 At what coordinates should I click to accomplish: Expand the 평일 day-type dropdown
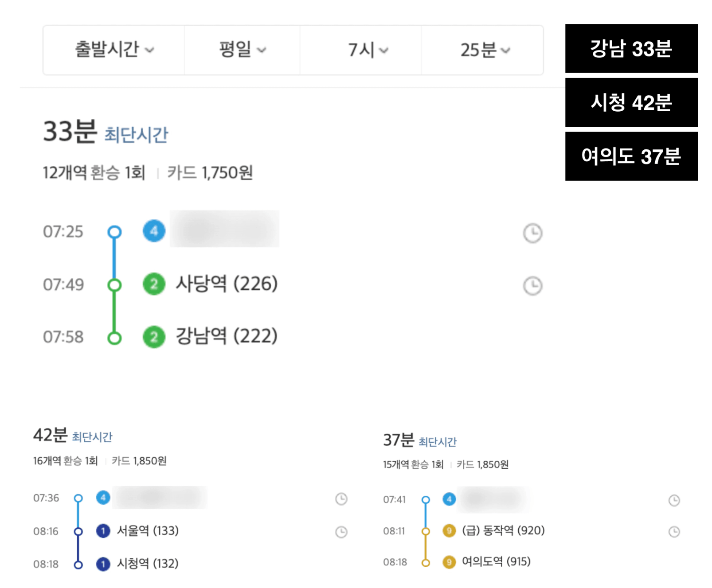[x=242, y=50]
